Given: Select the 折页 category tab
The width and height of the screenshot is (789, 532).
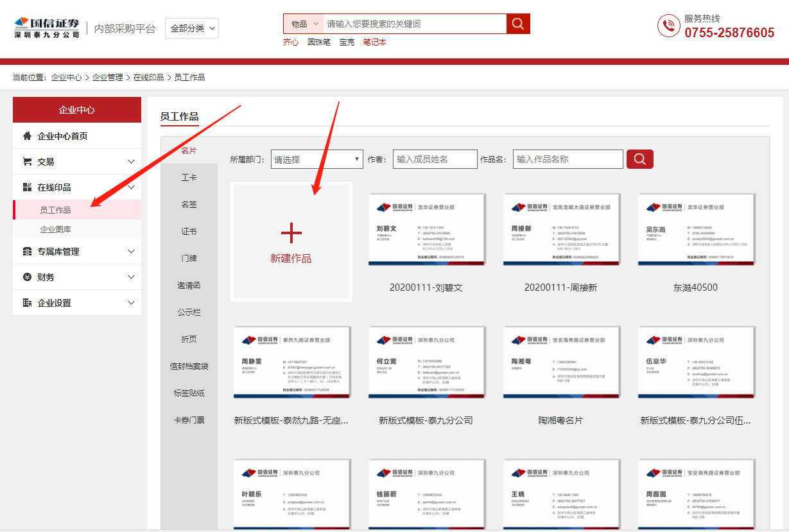Looking at the screenshot, I should pyautogui.click(x=189, y=339).
